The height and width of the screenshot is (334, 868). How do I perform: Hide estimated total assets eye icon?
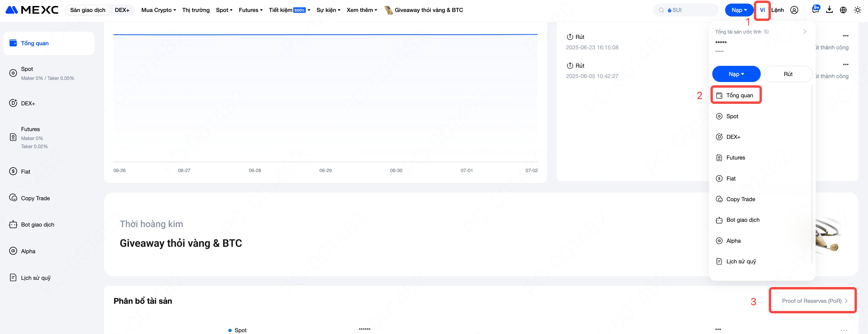tap(766, 32)
